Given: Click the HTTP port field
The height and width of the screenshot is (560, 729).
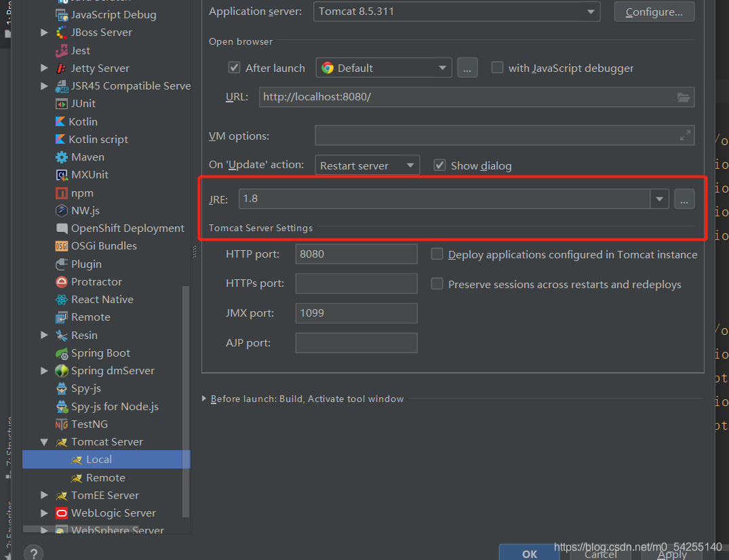Looking at the screenshot, I should coord(356,254).
